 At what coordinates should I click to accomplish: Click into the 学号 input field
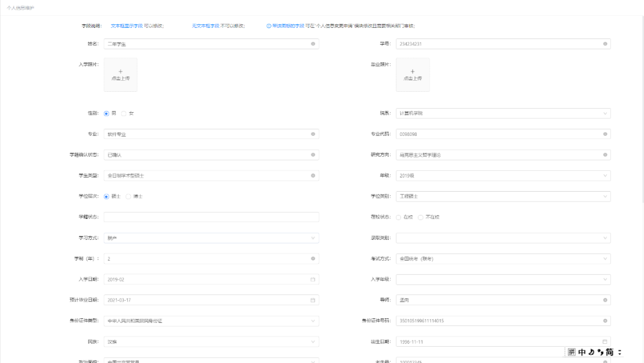point(503,44)
